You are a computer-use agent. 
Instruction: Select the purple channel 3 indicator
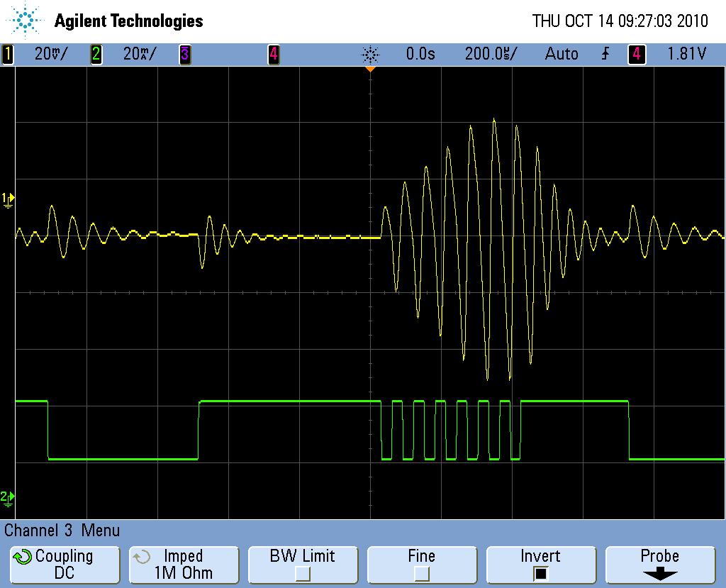[x=184, y=54]
